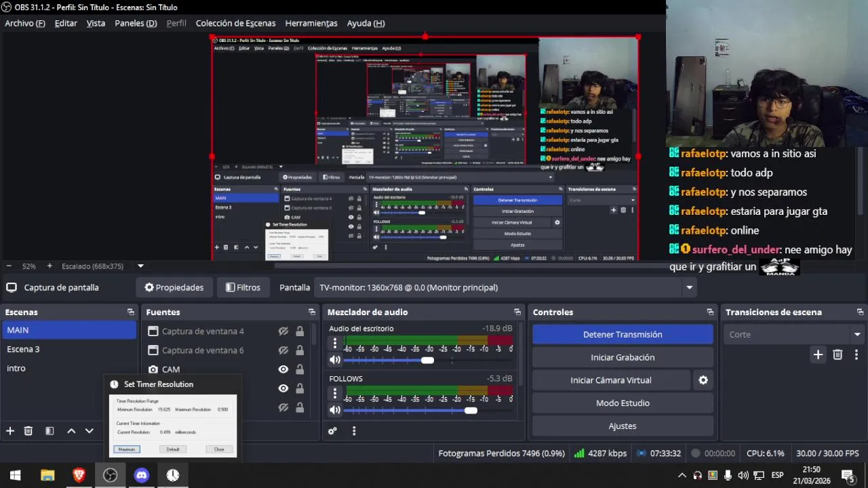The height and width of the screenshot is (488, 868).
Task: Toggle eye icon below CAM row
Action: point(283,388)
